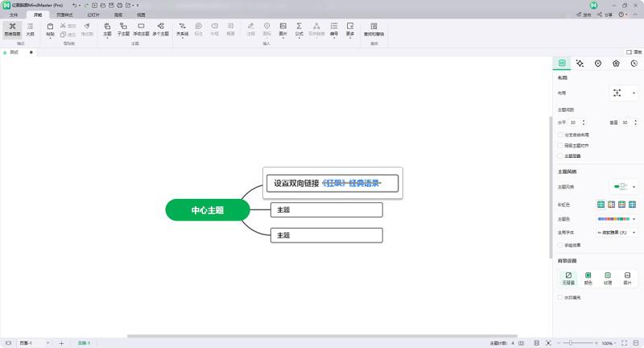This screenshot has width=644, height=348.
Task: Switch to 大纲 outline view
Action: tap(30, 29)
